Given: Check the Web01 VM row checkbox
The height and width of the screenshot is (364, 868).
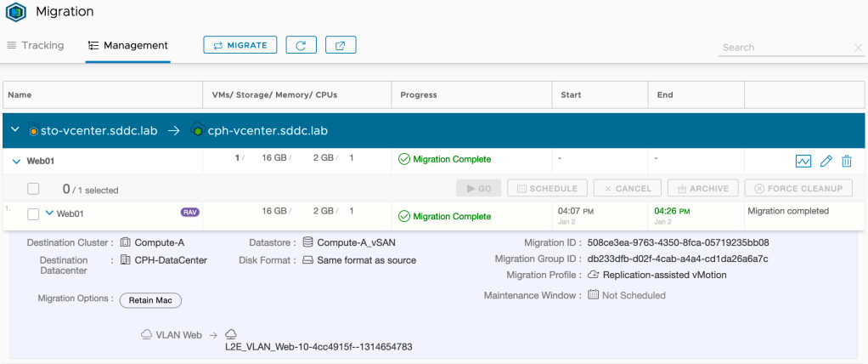Looking at the screenshot, I should [x=33, y=214].
